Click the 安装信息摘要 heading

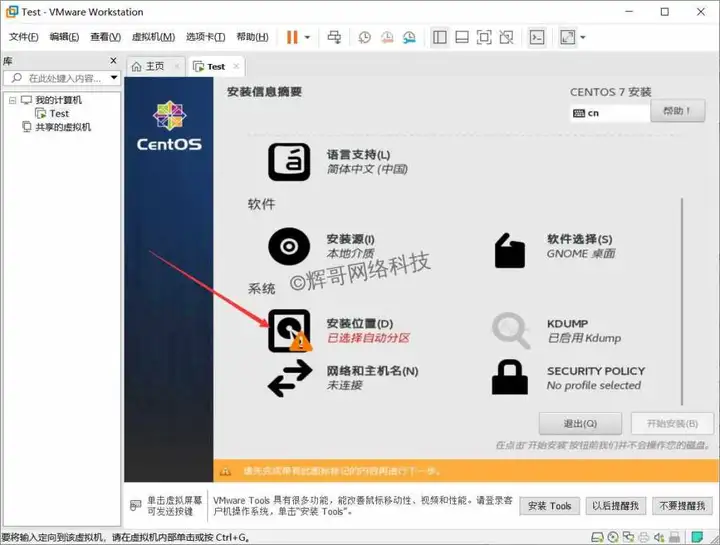click(x=264, y=92)
